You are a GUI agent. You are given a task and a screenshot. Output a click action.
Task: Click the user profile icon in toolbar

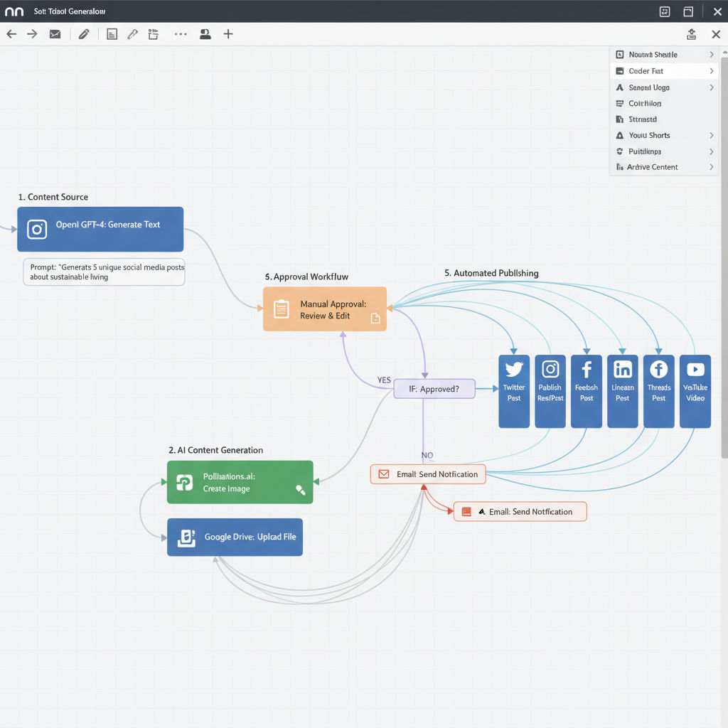pos(205,34)
